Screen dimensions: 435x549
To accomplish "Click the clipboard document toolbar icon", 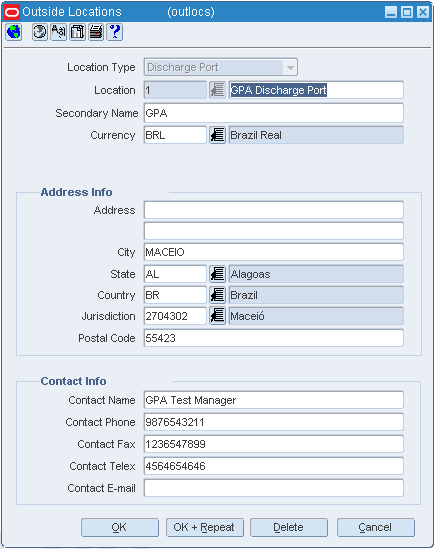I will [x=77, y=32].
